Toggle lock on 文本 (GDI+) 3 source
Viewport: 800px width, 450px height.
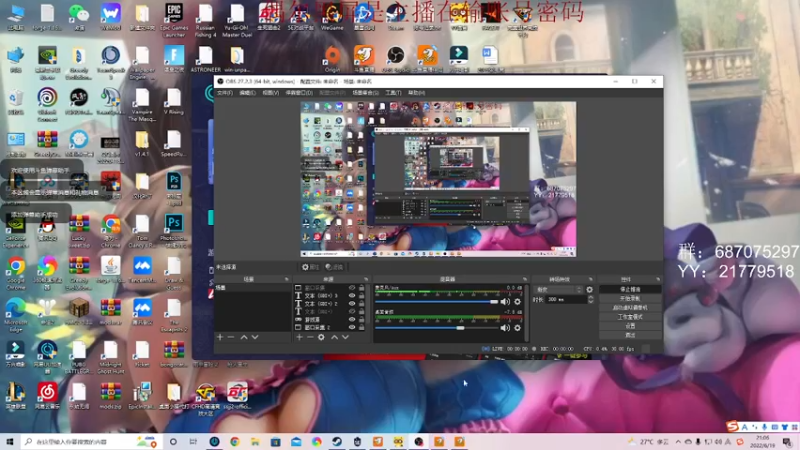[361, 295]
